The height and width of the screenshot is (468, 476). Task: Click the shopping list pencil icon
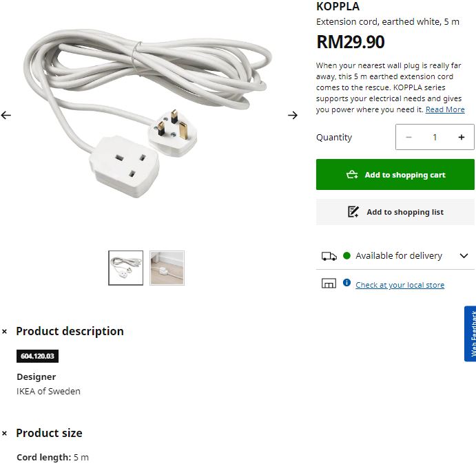coord(353,212)
